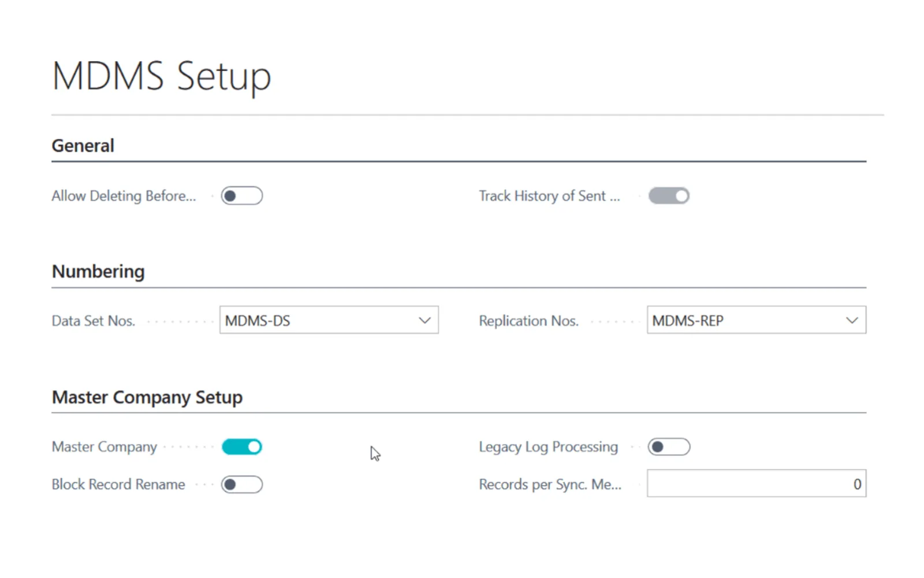This screenshot has width=924, height=578.
Task: Collapse the Master Company Setup section header
Action: [147, 397]
